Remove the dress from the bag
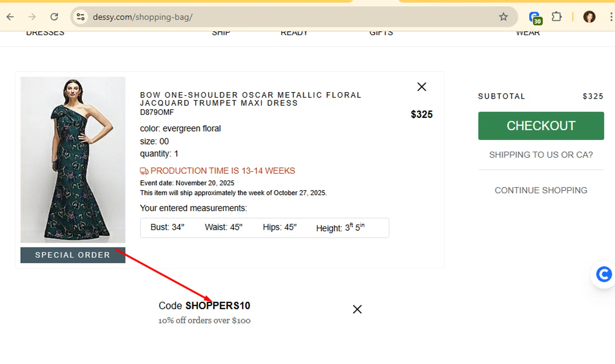The width and height of the screenshot is (615, 364). point(421,87)
